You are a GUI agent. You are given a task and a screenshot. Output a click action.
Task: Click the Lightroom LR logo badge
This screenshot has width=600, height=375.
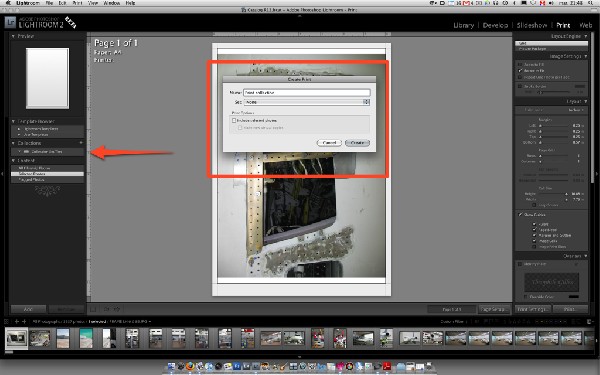pos(10,23)
